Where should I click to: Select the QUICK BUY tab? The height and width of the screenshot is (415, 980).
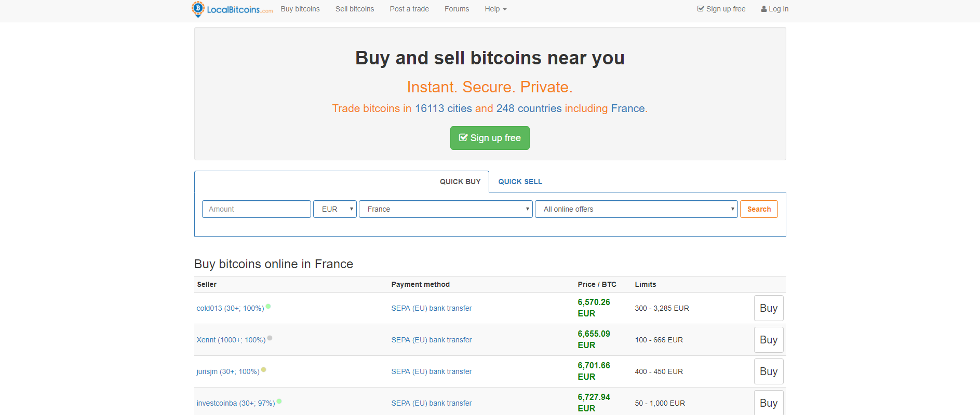460,182
